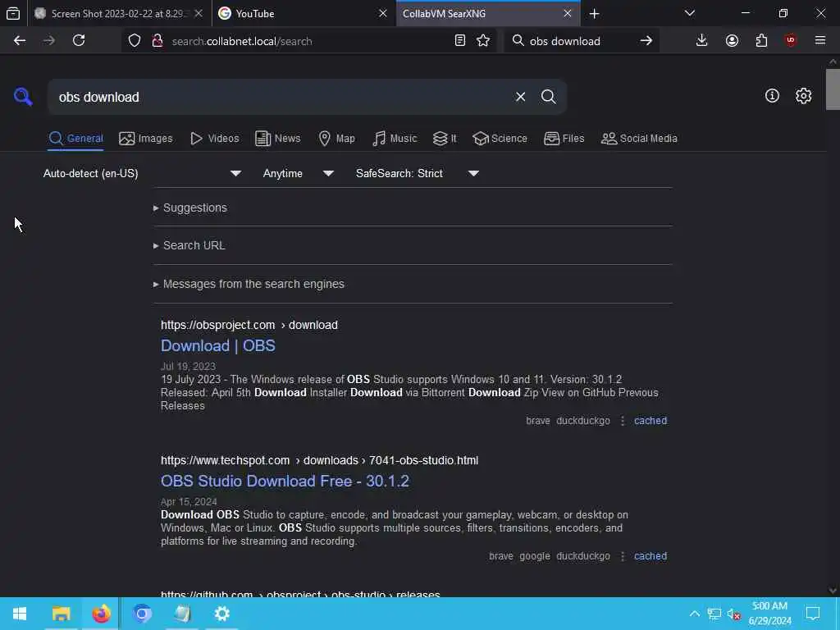
Task: Click the page vertical scrollbar thumb
Action: click(833, 89)
